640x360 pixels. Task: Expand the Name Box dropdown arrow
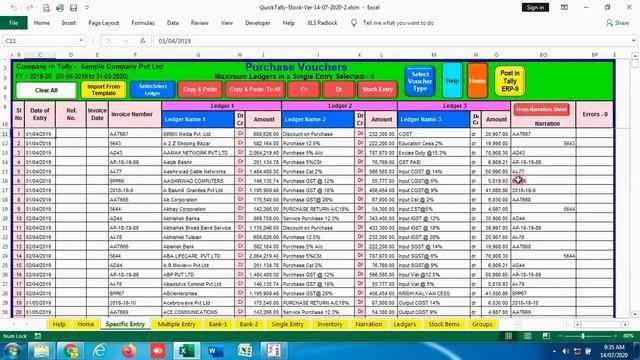click(x=81, y=41)
